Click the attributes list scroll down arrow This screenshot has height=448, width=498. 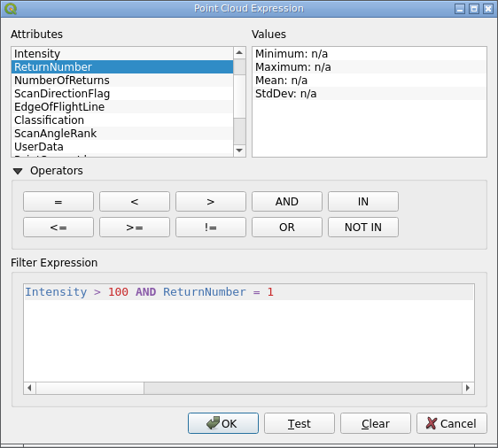[x=239, y=151]
